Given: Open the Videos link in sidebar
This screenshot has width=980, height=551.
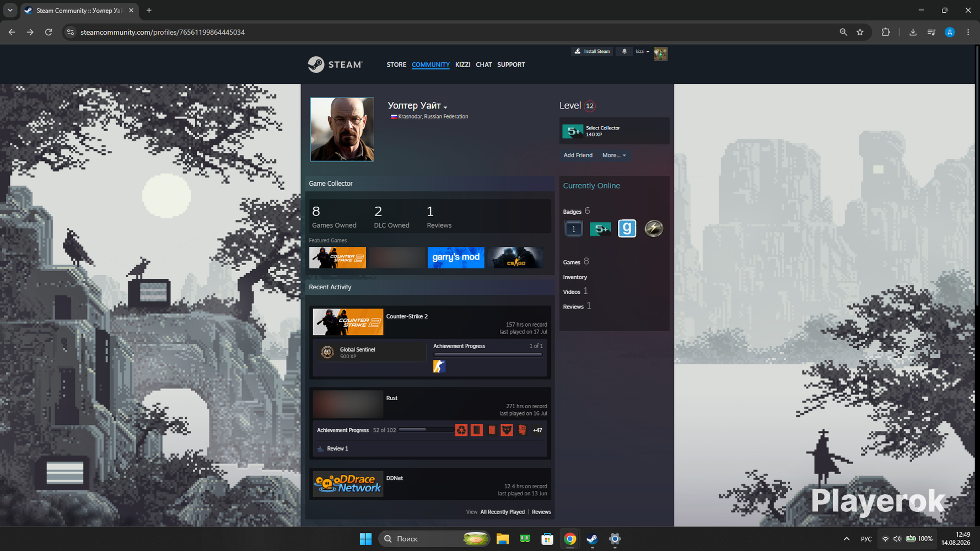Looking at the screenshot, I should pyautogui.click(x=572, y=292).
